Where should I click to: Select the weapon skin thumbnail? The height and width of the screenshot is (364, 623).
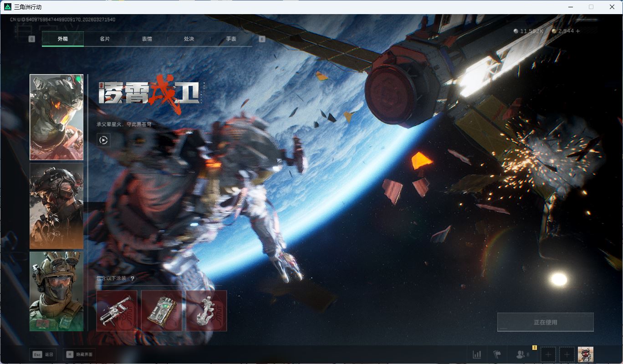117,311
